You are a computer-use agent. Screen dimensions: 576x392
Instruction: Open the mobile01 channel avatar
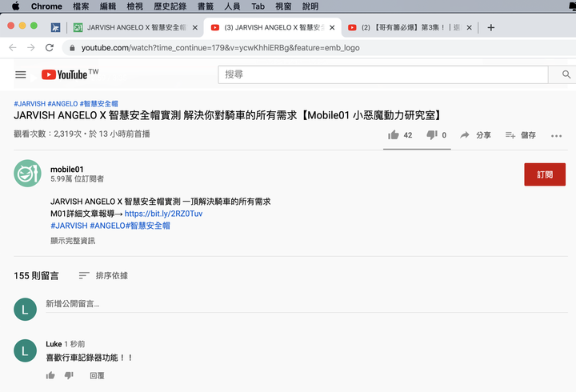pos(27,174)
